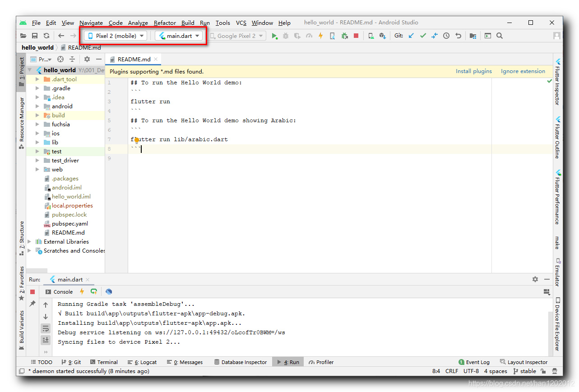Click the user profile avatar icon
Image resolution: width=579 pixels, height=392 pixels.
click(x=557, y=36)
